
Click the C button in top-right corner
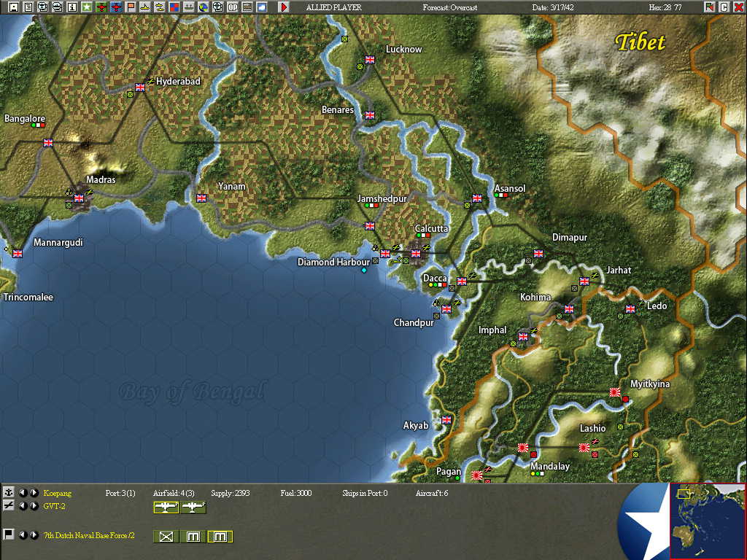point(724,7)
